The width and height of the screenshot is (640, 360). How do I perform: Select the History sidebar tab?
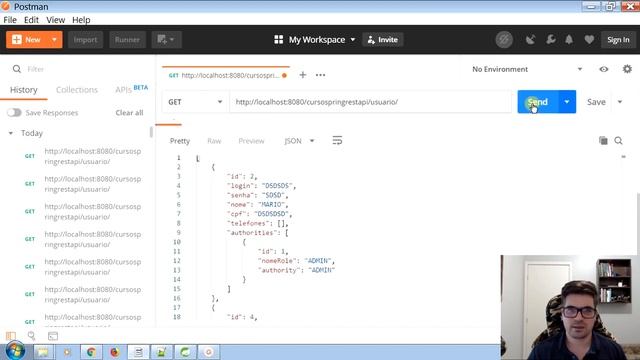(x=24, y=90)
